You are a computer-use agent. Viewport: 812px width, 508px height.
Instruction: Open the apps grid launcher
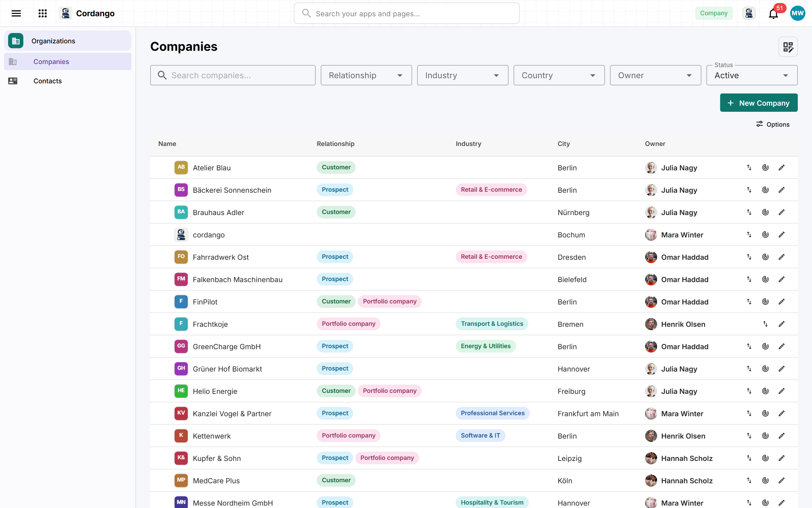tap(43, 14)
